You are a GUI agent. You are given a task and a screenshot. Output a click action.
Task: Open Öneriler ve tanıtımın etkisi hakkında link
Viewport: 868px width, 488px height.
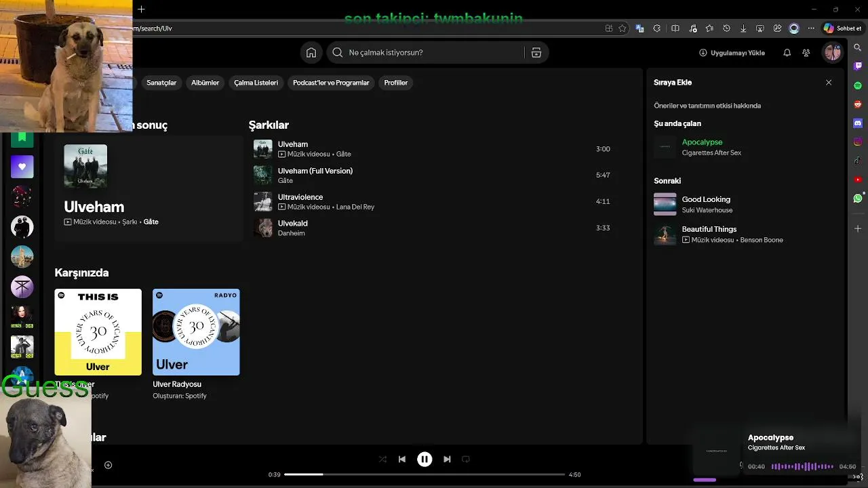[707, 106]
